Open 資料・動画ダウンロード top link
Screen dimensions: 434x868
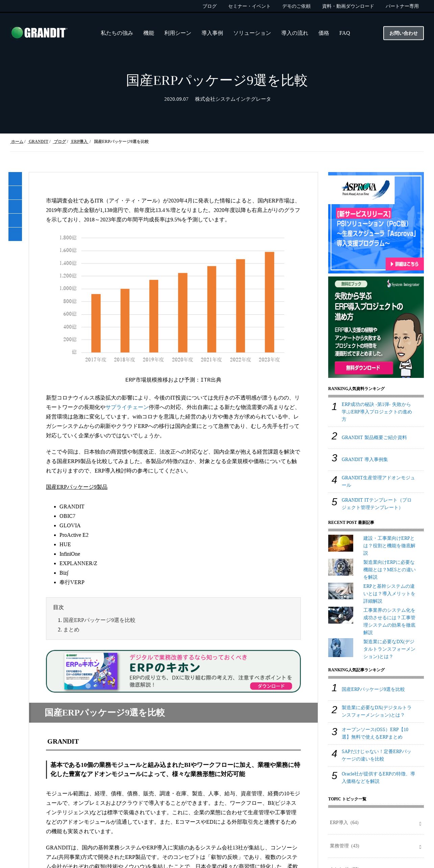(348, 6)
